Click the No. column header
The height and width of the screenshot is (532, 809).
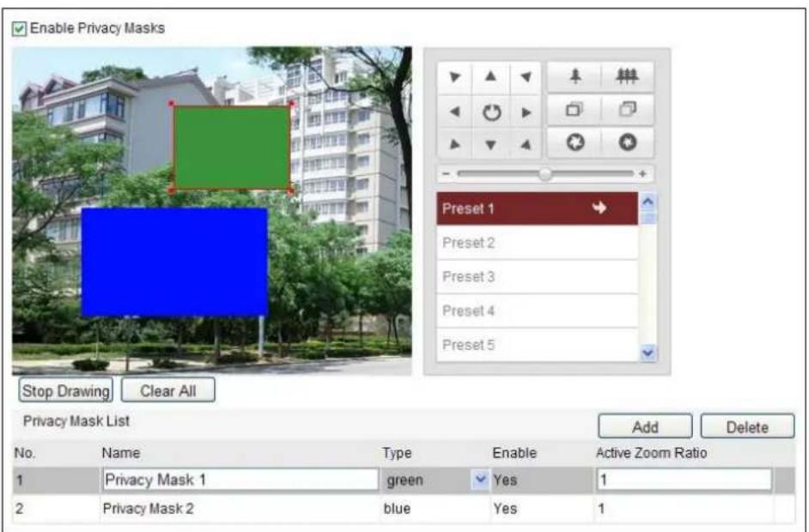tap(25, 453)
